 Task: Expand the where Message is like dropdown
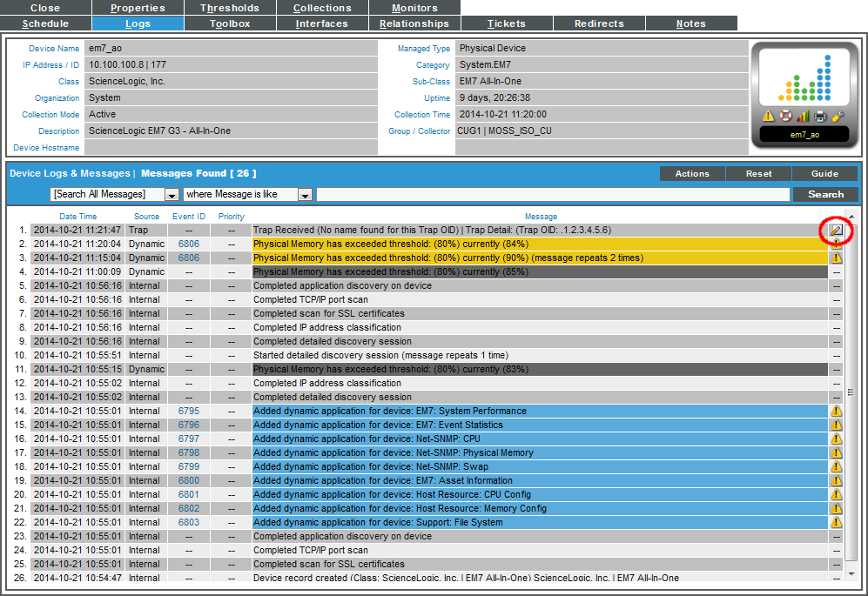305,194
